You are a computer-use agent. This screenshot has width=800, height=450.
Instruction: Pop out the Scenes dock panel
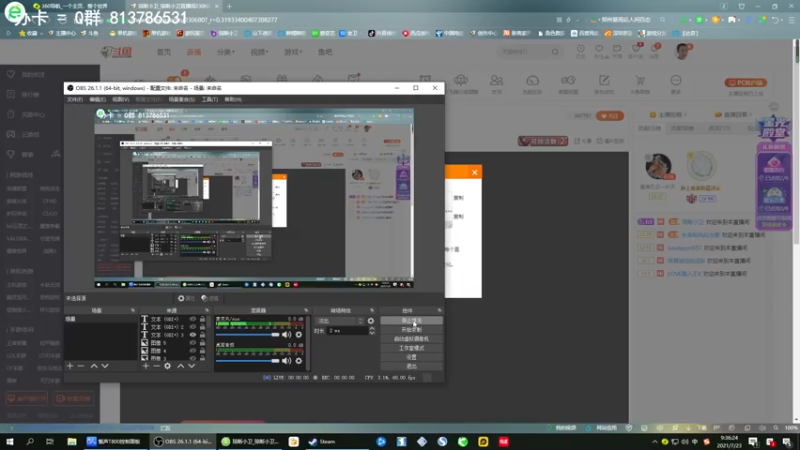tap(133, 310)
